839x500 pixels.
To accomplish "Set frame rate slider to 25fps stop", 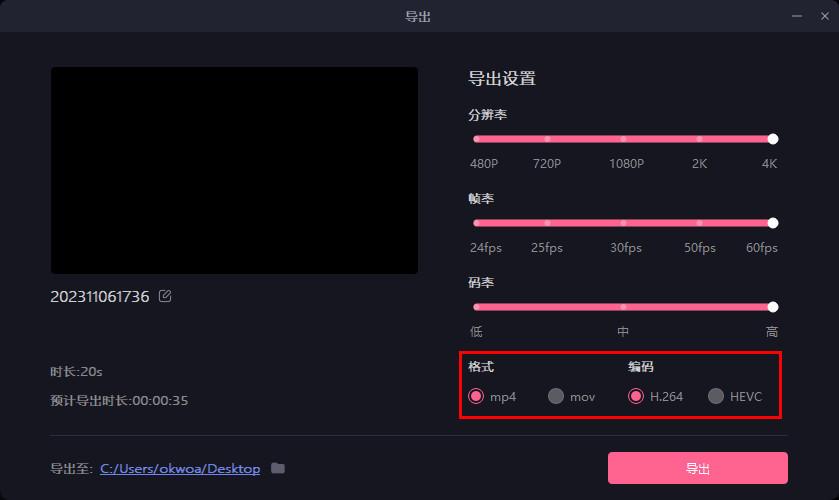I will tap(547, 223).
